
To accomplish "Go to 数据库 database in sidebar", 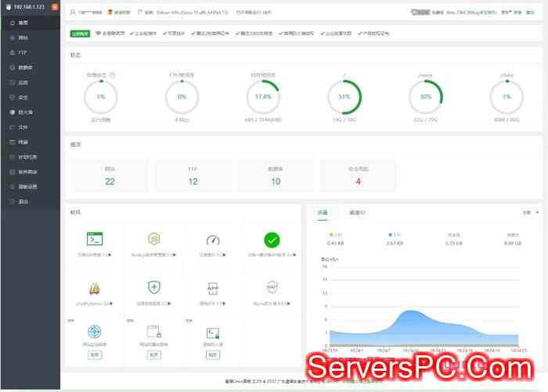I will coord(24,67).
